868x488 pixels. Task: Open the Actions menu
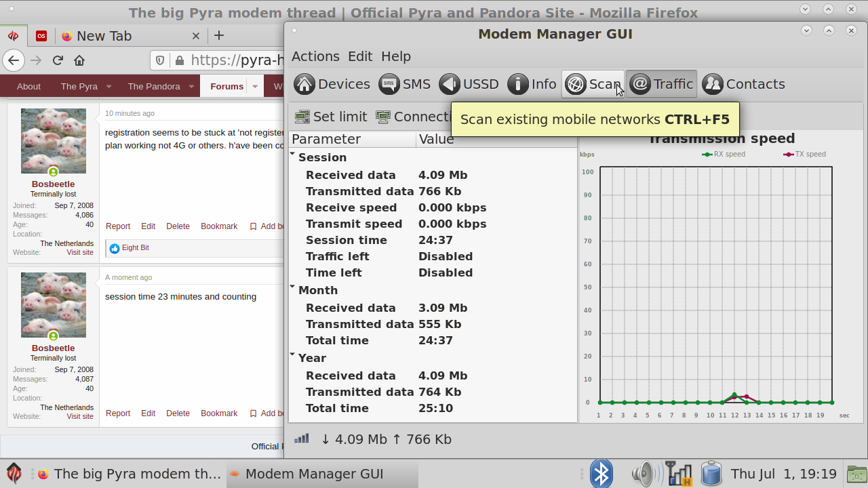tap(315, 56)
